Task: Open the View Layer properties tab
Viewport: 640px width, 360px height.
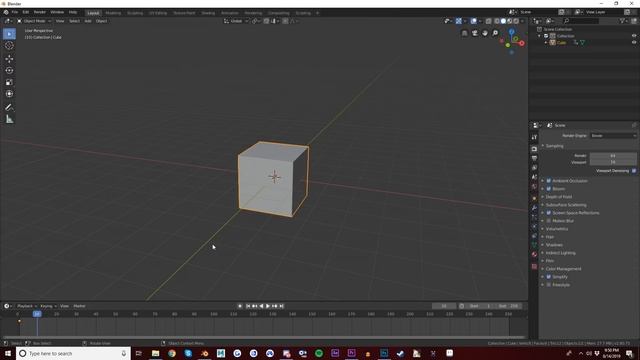Action: click(534, 168)
